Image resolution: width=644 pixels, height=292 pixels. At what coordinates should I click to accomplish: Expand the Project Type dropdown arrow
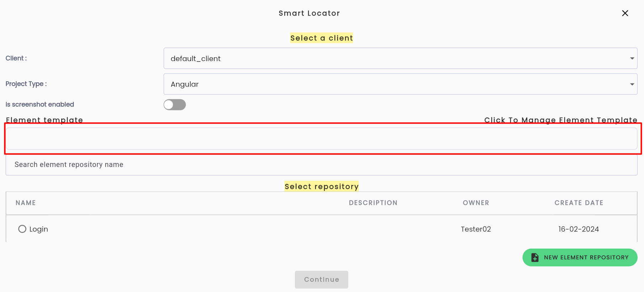tap(632, 84)
